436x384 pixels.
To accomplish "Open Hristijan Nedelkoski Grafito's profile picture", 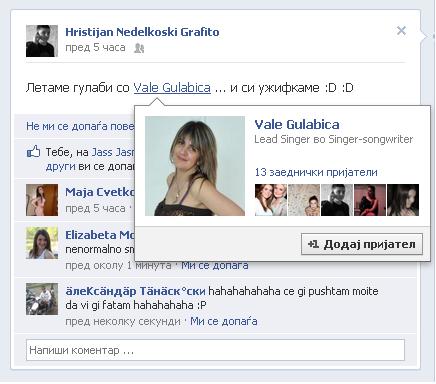I will 42,41.
